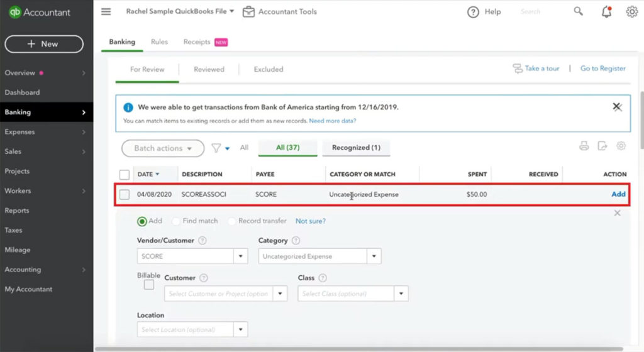Open the Batch actions dropdown
This screenshot has height=352, width=644.
click(163, 148)
